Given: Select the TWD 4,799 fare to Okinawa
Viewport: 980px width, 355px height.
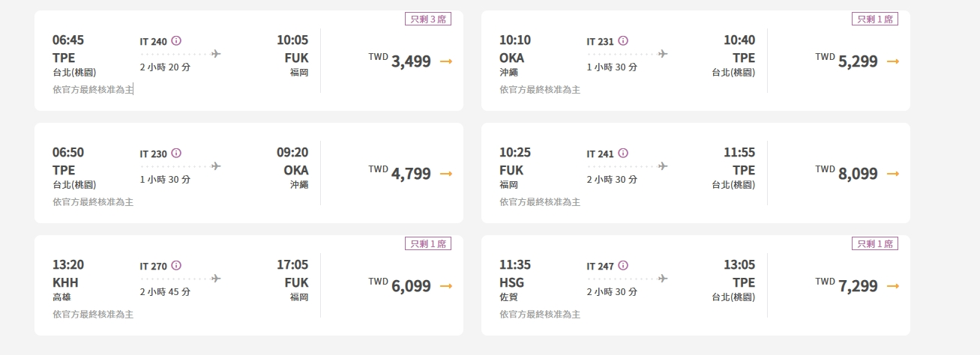Looking at the screenshot, I should 400,174.
